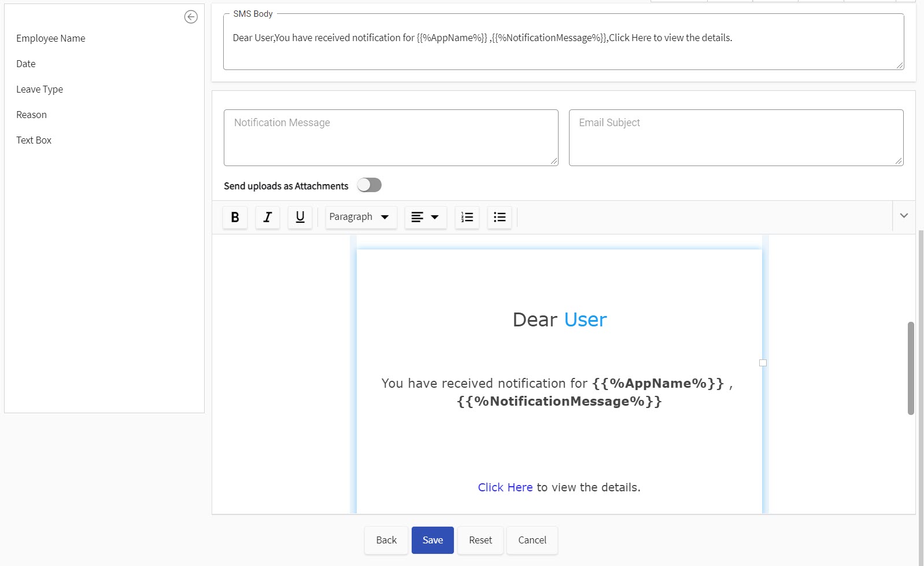Select the Text Box field

click(x=34, y=140)
